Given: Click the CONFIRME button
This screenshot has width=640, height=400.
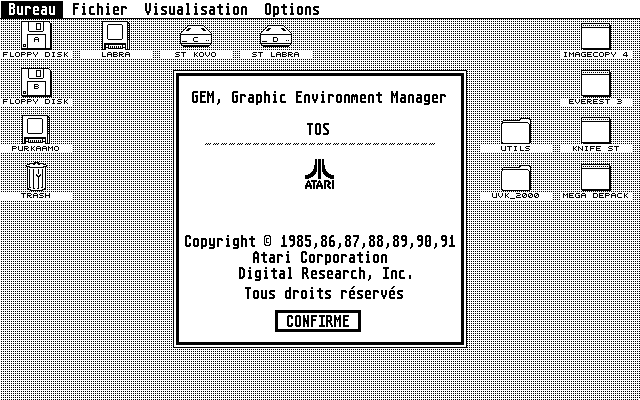Looking at the screenshot, I should pyautogui.click(x=318, y=321).
